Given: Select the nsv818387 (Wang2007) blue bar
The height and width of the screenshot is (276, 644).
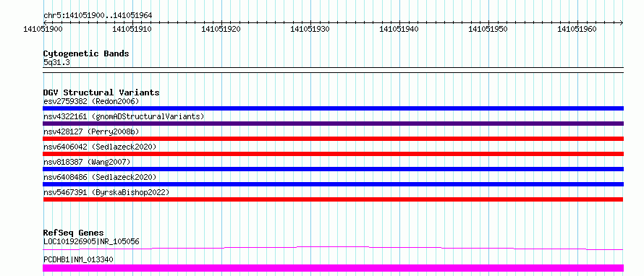Looking at the screenshot, I should [x=333, y=169].
